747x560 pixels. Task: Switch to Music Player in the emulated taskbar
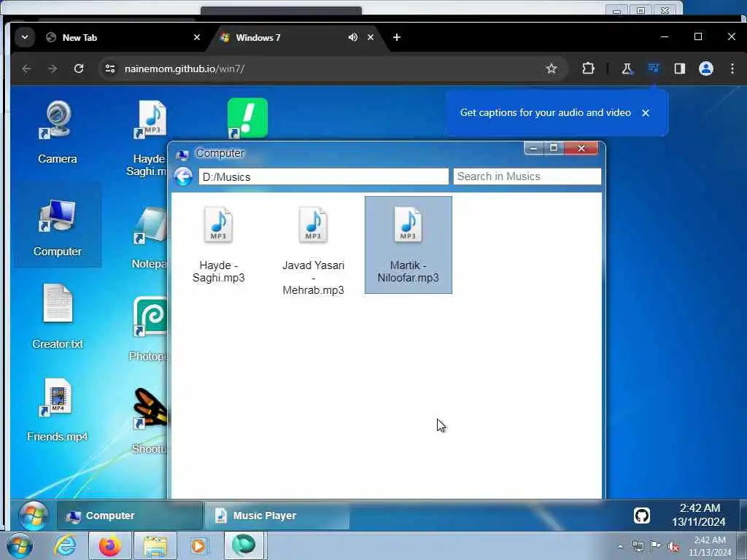tap(276, 516)
